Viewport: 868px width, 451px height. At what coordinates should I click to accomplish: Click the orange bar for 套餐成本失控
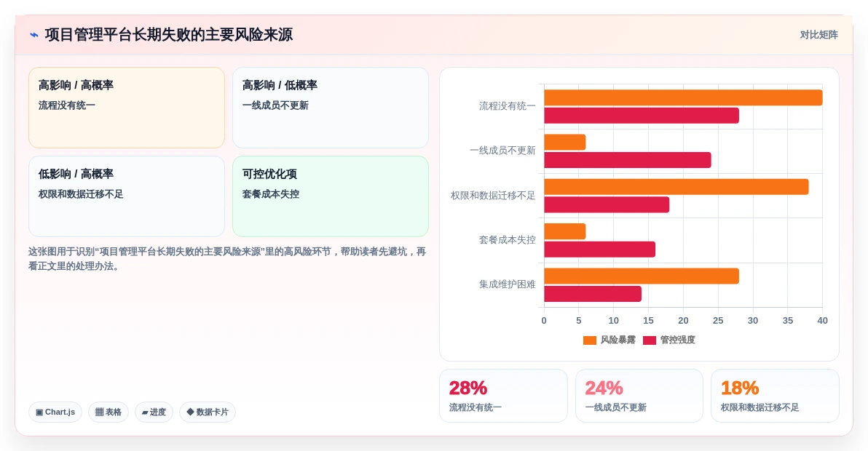564,231
